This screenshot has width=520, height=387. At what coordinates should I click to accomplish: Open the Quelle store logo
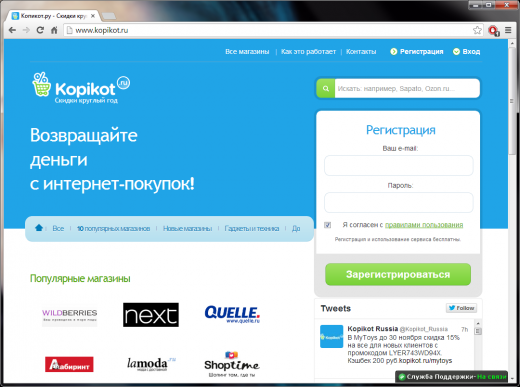click(232, 314)
